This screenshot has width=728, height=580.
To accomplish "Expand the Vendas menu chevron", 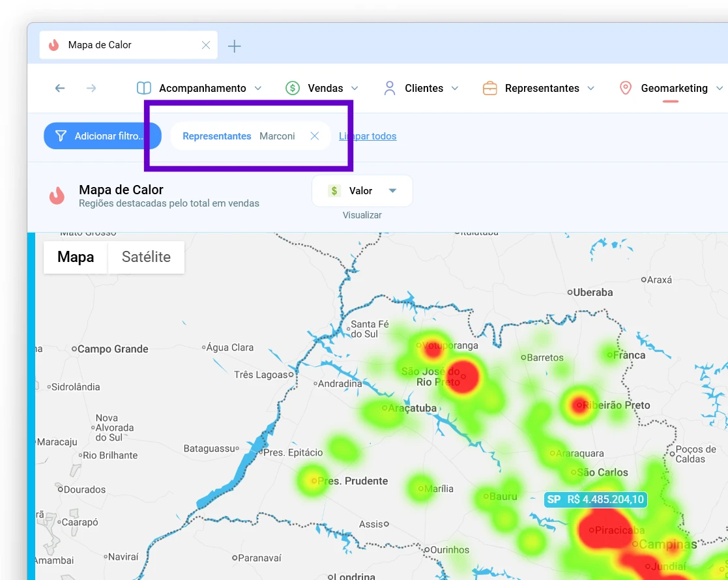I will 355,88.
